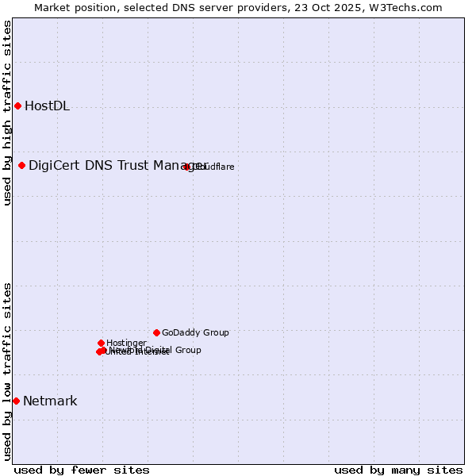Select the Hostinger red marker

click(102, 343)
